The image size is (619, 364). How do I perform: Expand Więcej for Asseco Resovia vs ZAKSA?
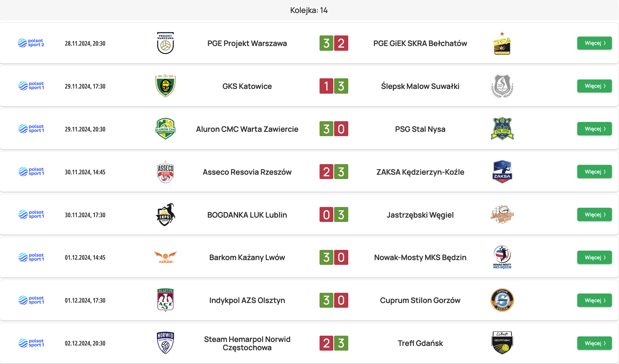click(x=594, y=172)
